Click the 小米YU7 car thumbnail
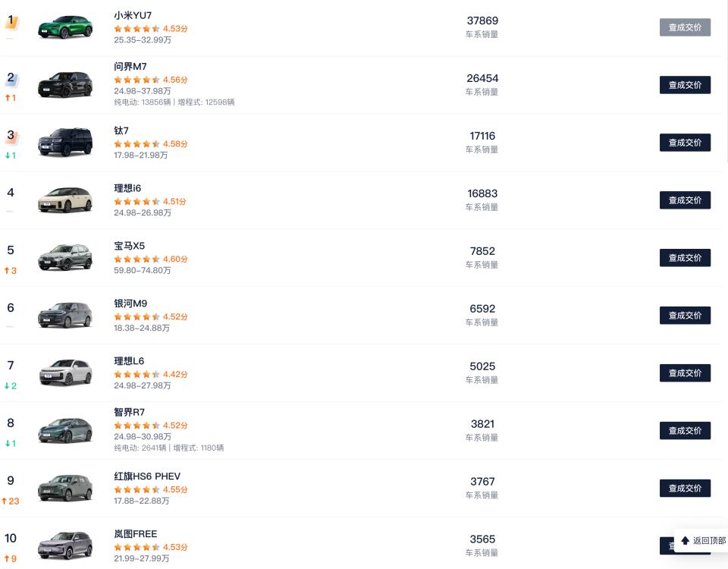 pos(65,27)
